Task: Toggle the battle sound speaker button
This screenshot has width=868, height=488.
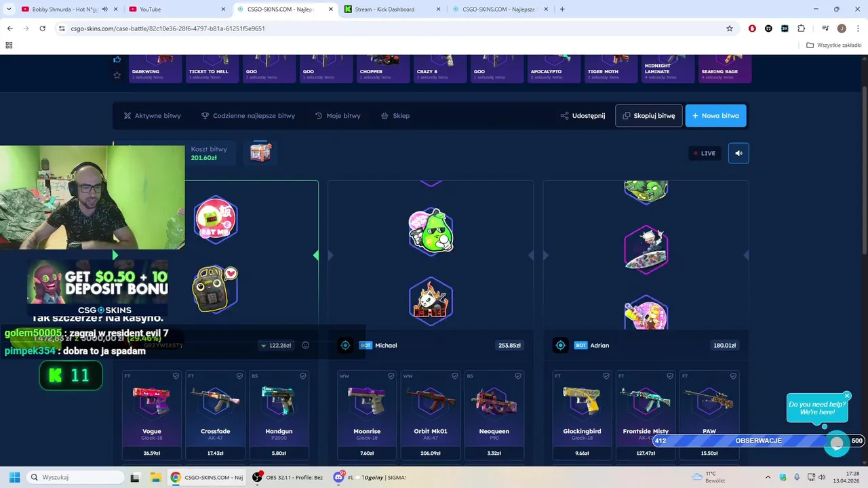Action: coord(738,153)
